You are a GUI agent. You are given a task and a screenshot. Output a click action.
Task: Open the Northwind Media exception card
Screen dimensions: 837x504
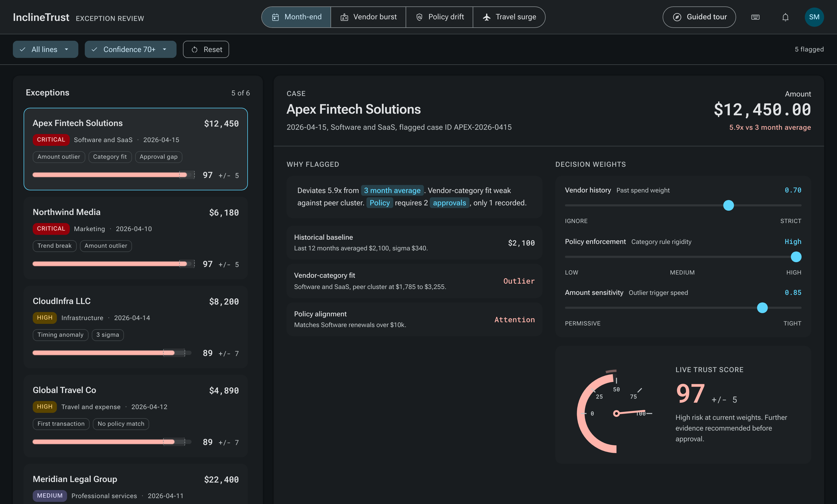pos(135,238)
